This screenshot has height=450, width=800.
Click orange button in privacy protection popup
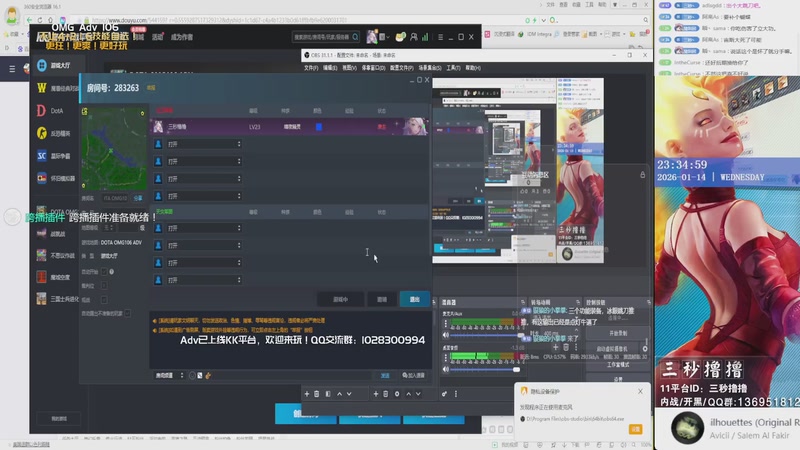(x=635, y=429)
